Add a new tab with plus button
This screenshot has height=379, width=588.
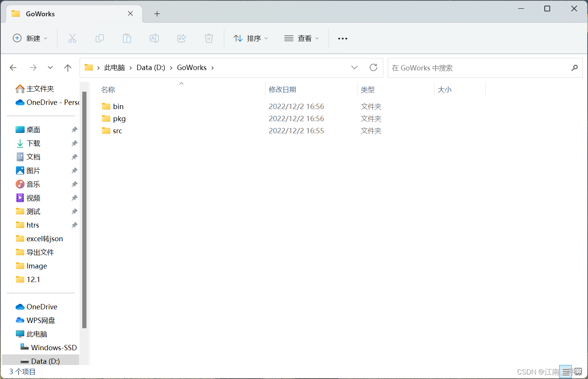(x=157, y=14)
